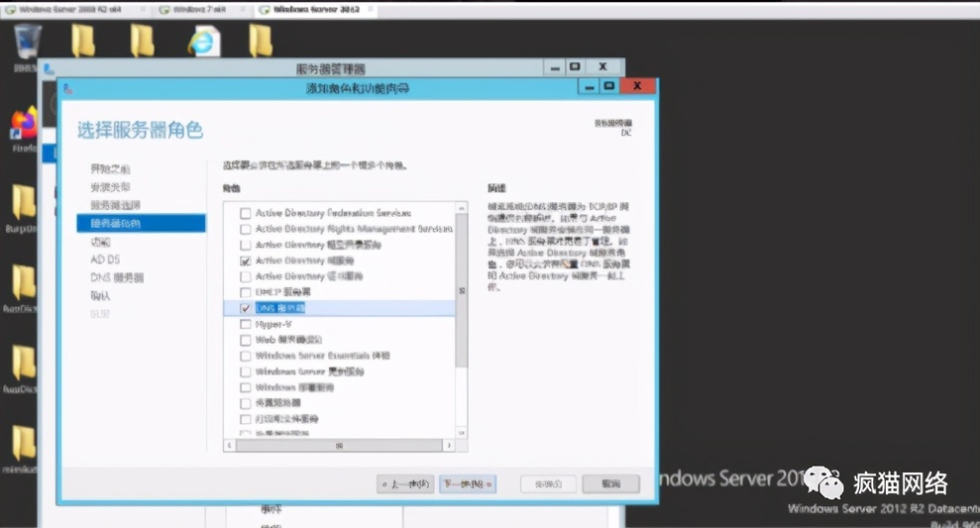Screen dimensions: 980x528
Task: Click the 上一步(P) previous button
Action: click(x=405, y=484)
